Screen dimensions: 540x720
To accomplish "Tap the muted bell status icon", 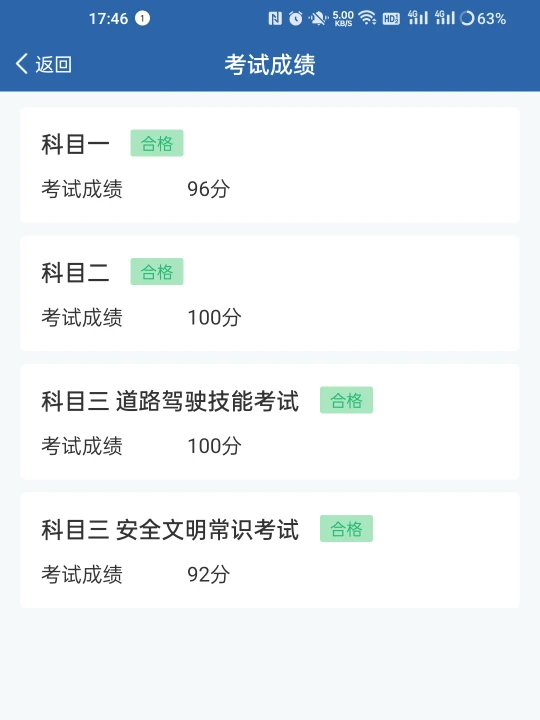I will (318, 18).
